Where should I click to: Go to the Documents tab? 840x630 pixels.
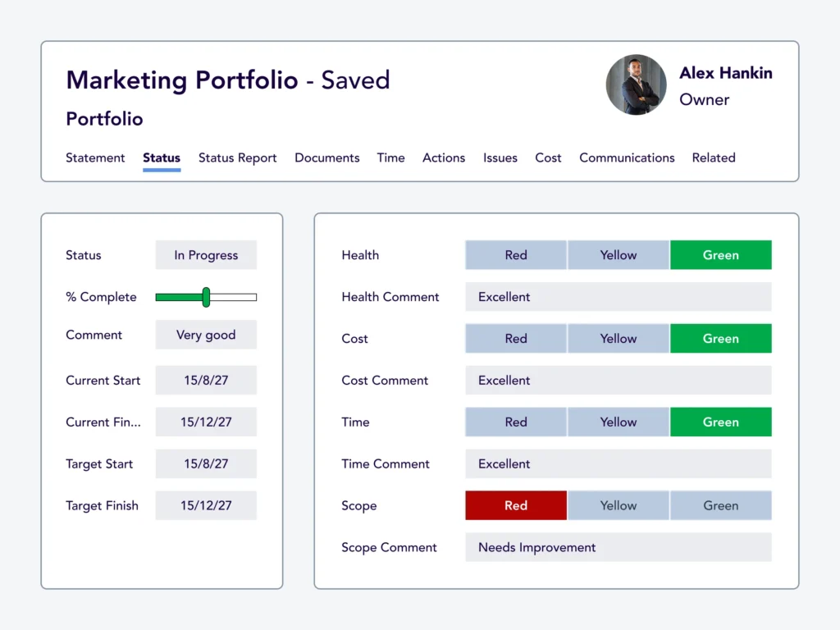pos(326,157)
